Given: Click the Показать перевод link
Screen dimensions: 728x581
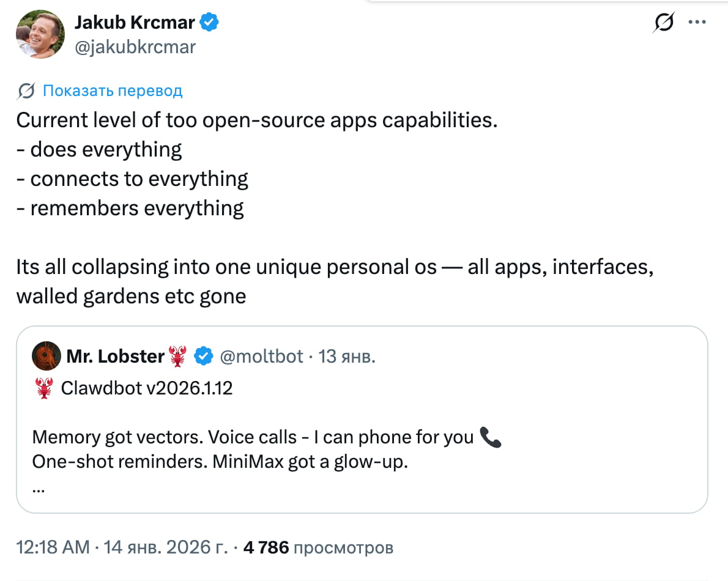Looking at the screenshot, I should (113, 91).
